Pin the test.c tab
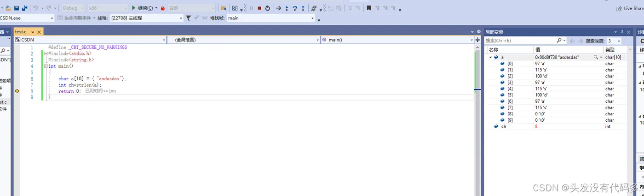 pyautogui.click(x=32, y=32)
